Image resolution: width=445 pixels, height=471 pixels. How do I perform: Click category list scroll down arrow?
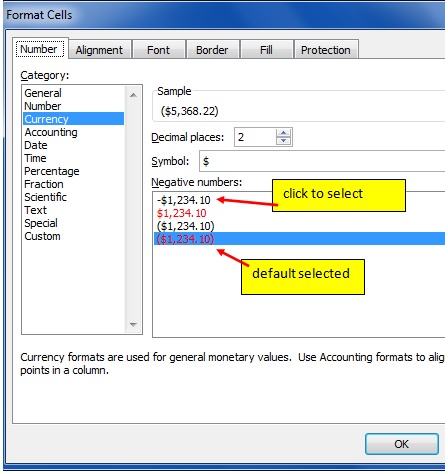133,324
